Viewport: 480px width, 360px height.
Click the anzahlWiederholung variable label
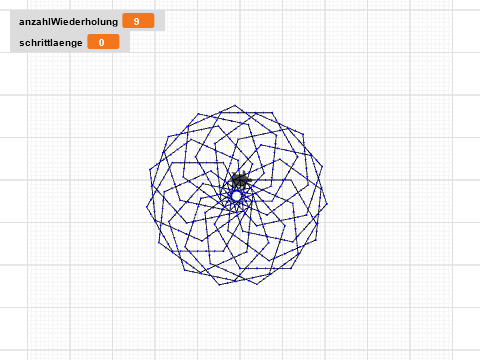pyautogui.click(x=68, y=22)
